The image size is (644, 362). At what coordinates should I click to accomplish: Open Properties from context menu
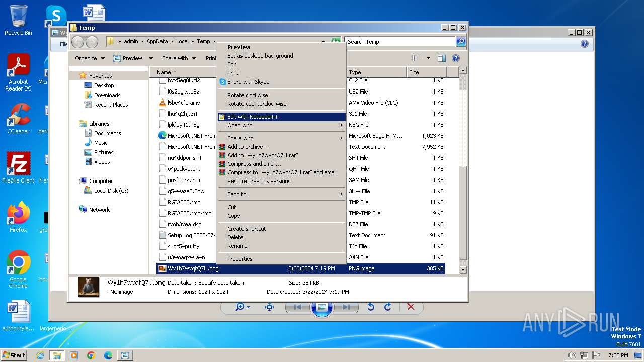[282, 259]
